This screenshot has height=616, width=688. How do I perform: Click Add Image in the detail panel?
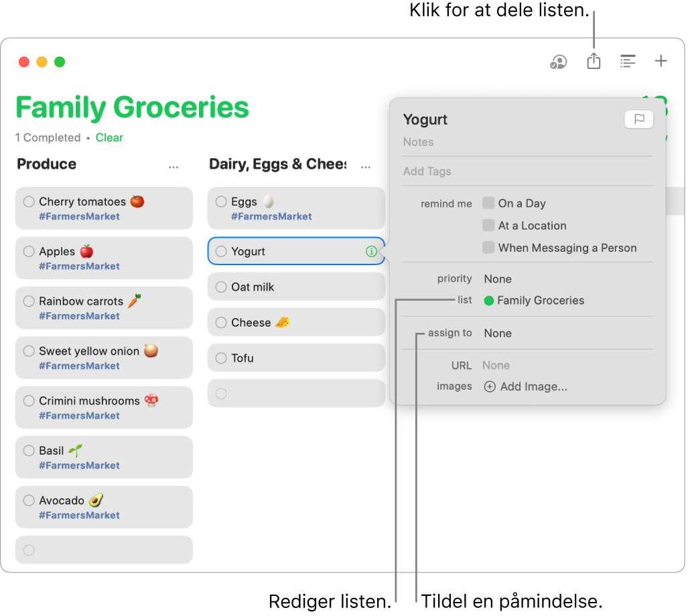pyautogui.click(x=527, y=386)
